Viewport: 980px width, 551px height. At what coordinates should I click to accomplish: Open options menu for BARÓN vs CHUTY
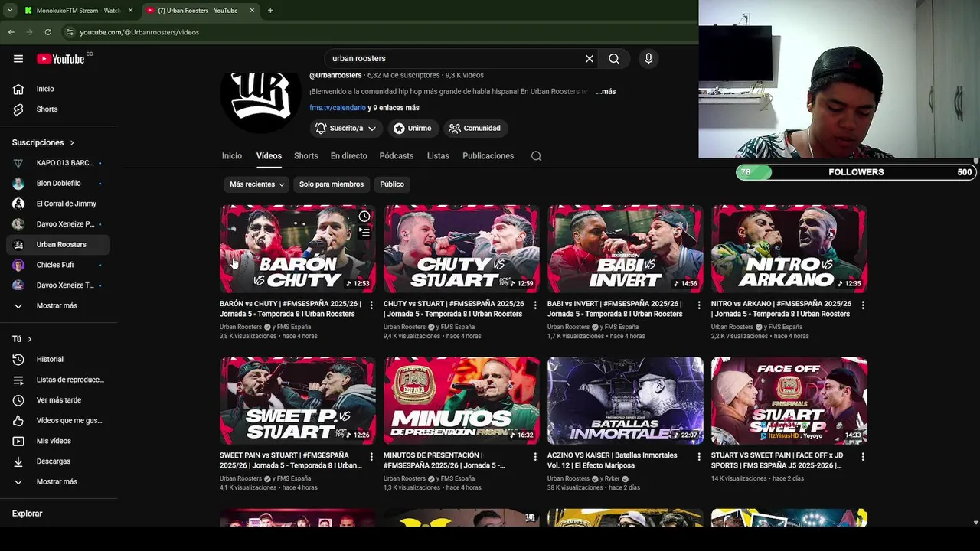click(371, 305)
